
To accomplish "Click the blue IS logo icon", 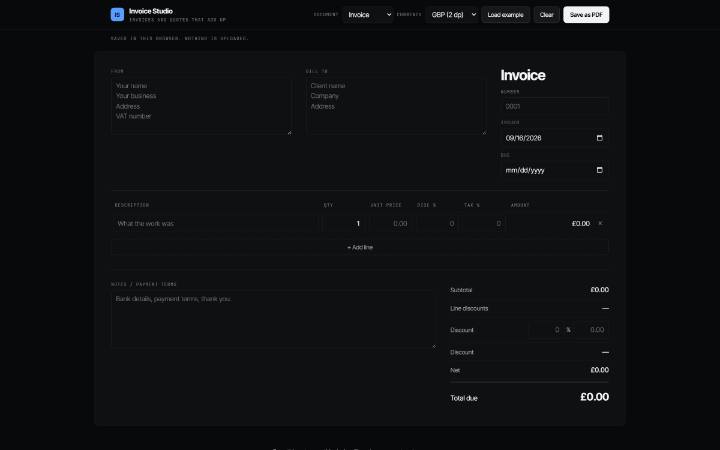I will tap(117, 15).
